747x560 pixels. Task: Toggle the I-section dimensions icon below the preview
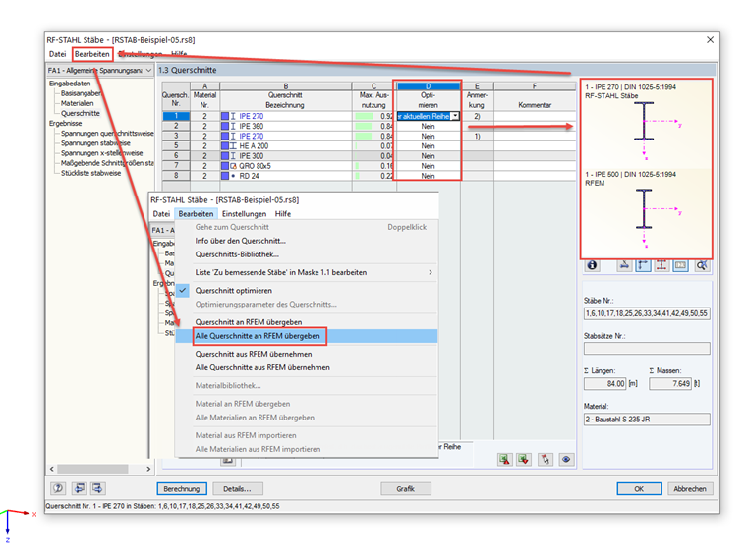click(x=661, y=265)
